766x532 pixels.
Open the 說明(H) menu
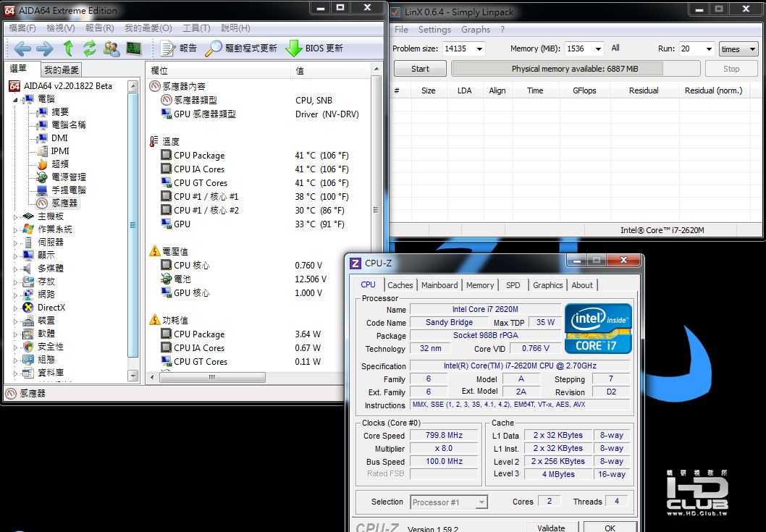235,28
